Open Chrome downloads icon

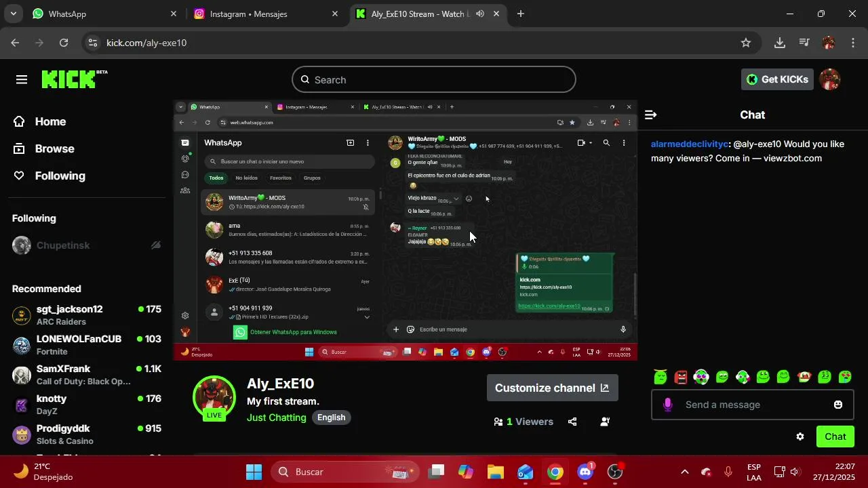point(780,43)
